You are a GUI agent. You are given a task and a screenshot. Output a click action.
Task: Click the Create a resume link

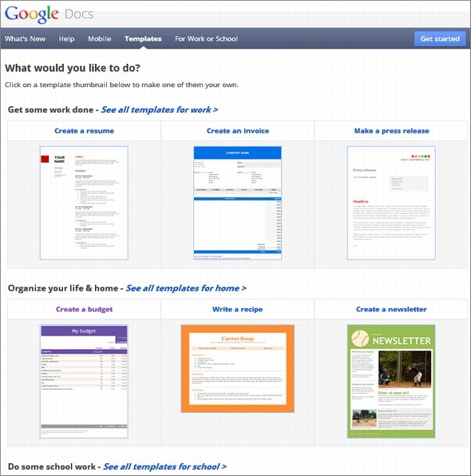click(x=84, y=131)
